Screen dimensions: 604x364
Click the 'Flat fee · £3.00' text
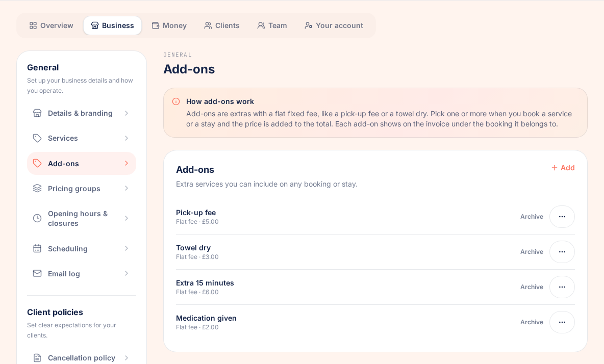197,256
